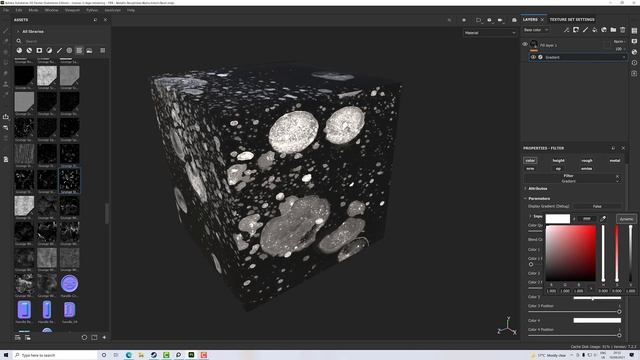
Task: Open the Window menu
Action: coord(51,10)
